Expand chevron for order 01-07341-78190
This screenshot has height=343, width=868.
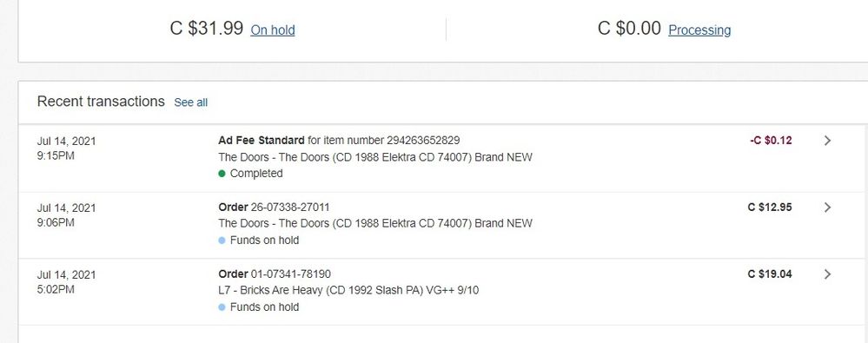click(x=827, y=274)
